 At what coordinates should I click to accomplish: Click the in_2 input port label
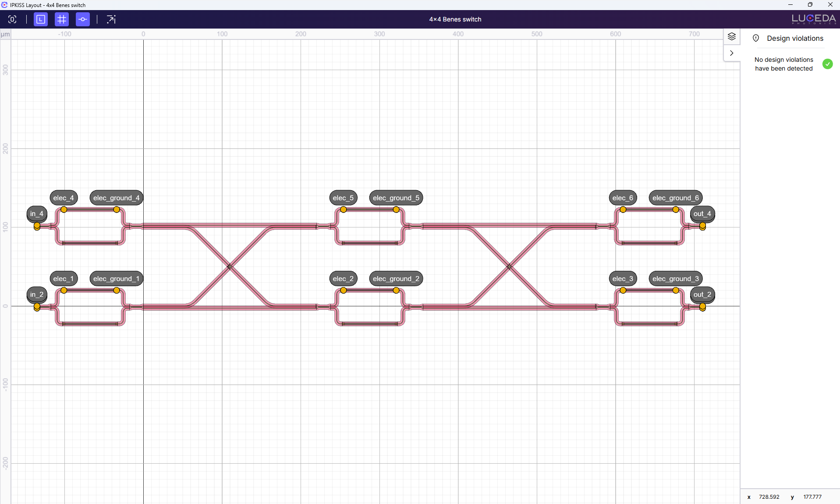point(37,295)
